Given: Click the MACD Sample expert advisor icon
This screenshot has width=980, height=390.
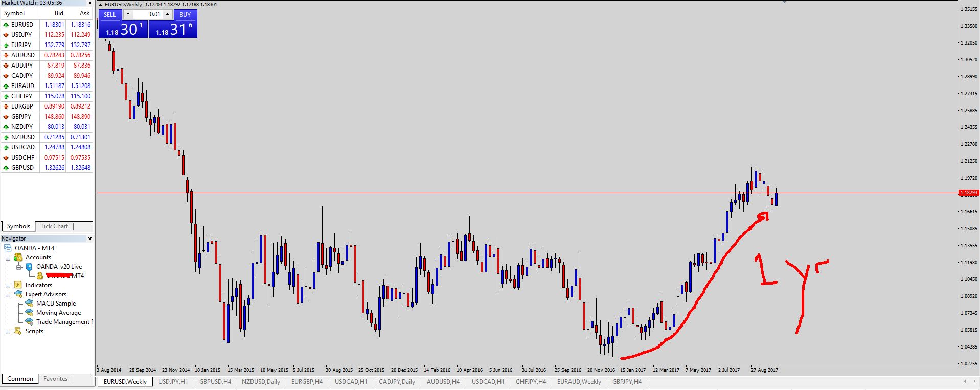Looking at the screenshot, I should (x=29, y=304).
